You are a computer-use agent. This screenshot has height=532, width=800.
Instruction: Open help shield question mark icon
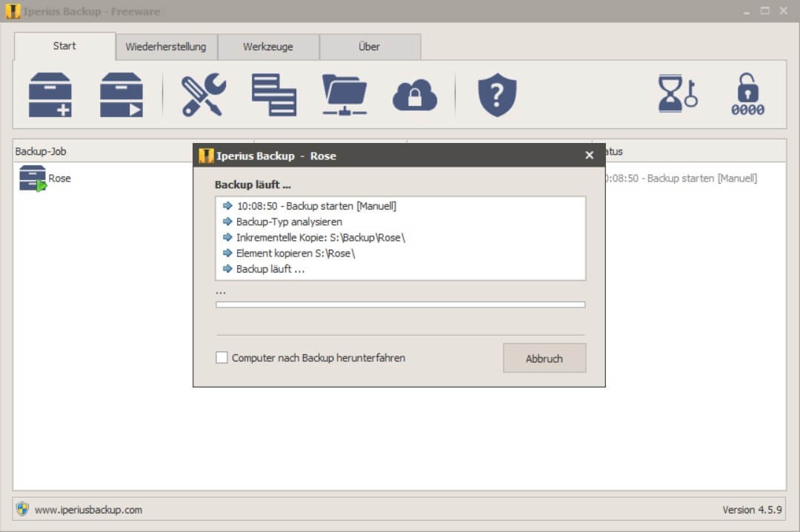tap(498, 95)
